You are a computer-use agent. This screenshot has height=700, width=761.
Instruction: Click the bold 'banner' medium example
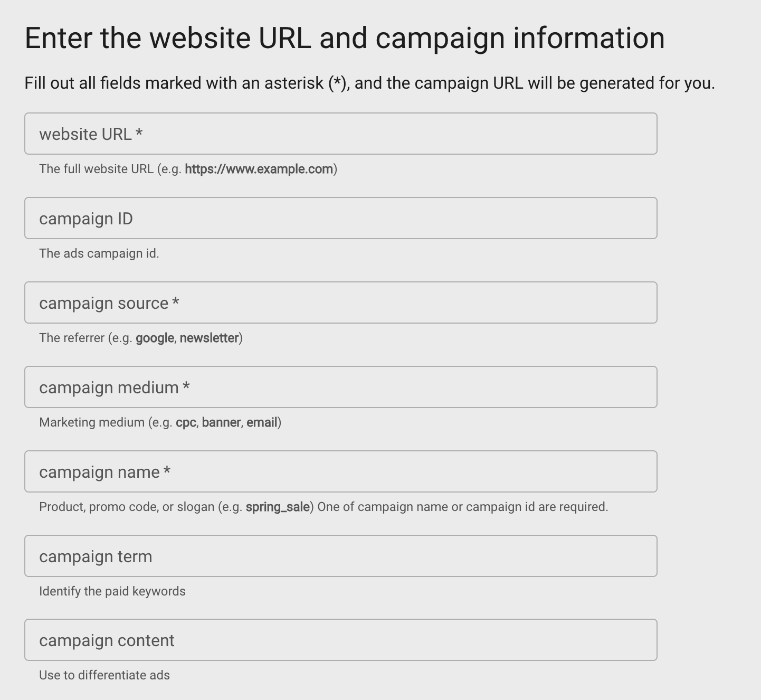221,422
